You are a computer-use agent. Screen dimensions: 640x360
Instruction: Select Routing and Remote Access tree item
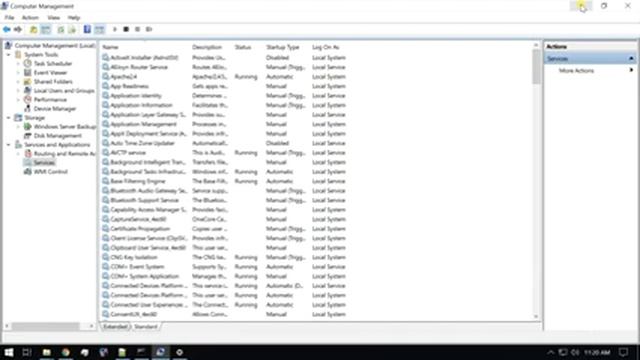coord(64,153)
